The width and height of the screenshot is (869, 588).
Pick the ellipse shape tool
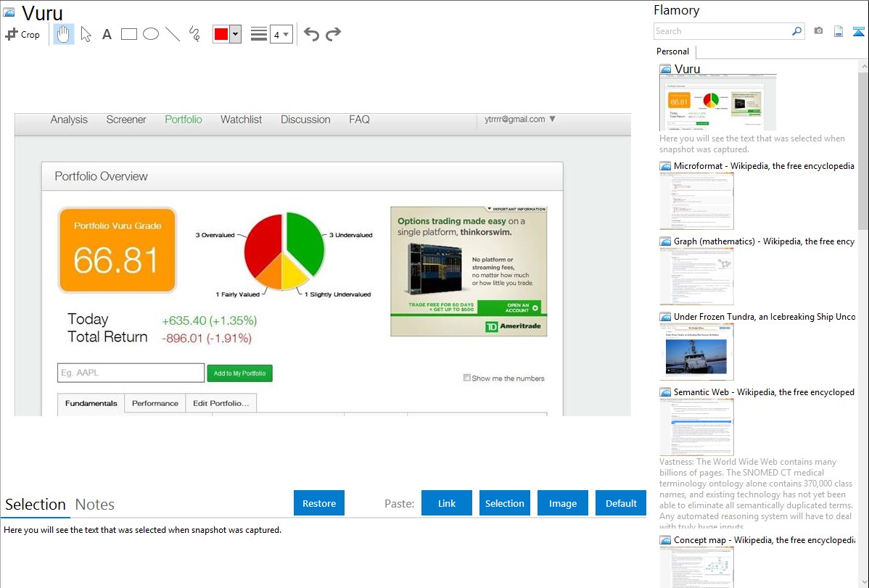pos(151,34)
